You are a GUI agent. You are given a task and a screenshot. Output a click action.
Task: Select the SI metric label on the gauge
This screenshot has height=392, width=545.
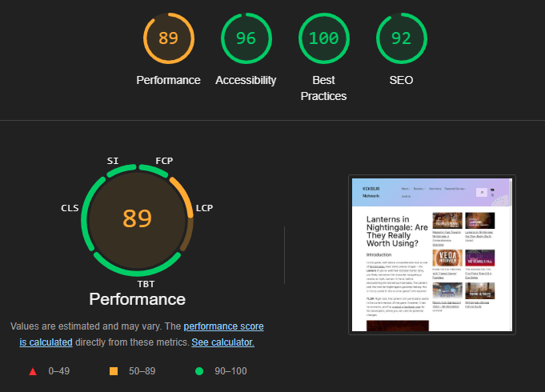pos(113,161)
